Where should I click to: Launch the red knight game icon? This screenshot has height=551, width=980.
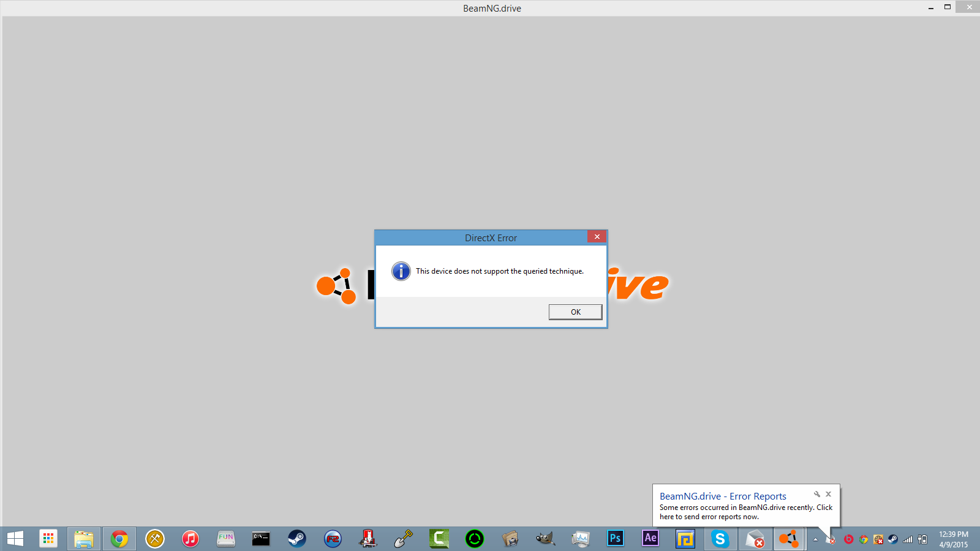(367, 539)
